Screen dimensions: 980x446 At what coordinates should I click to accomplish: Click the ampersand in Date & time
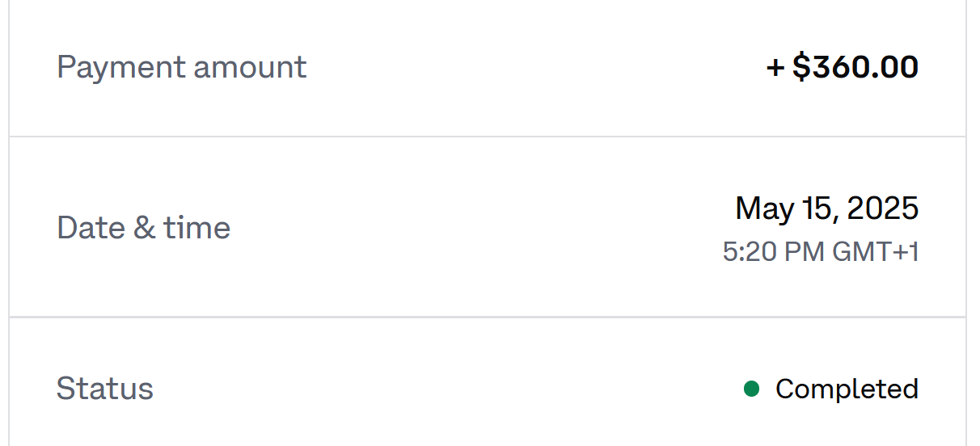coord(144,228)
